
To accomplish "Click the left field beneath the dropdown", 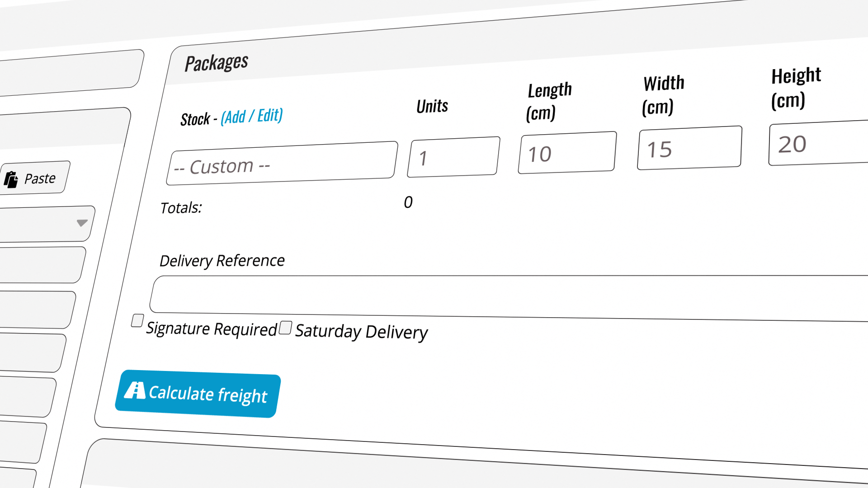I will tap(42, 264).
